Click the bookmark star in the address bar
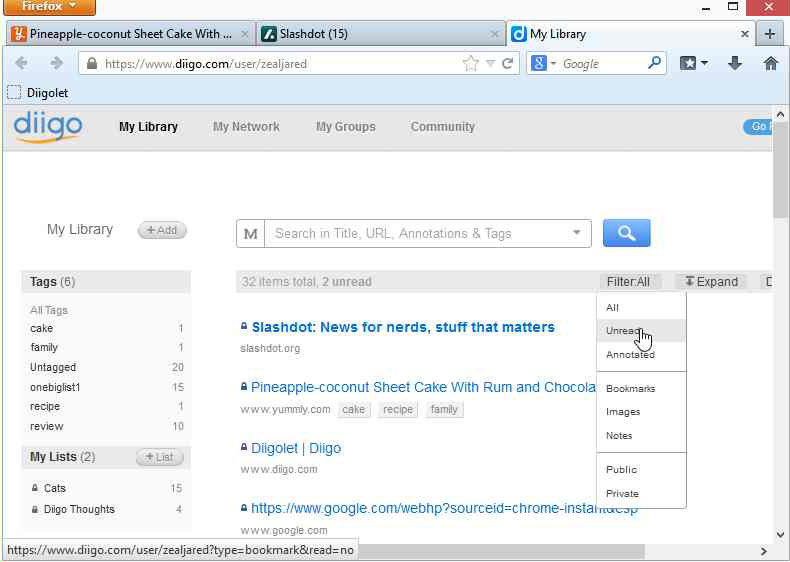 click(x=470, y=64)
